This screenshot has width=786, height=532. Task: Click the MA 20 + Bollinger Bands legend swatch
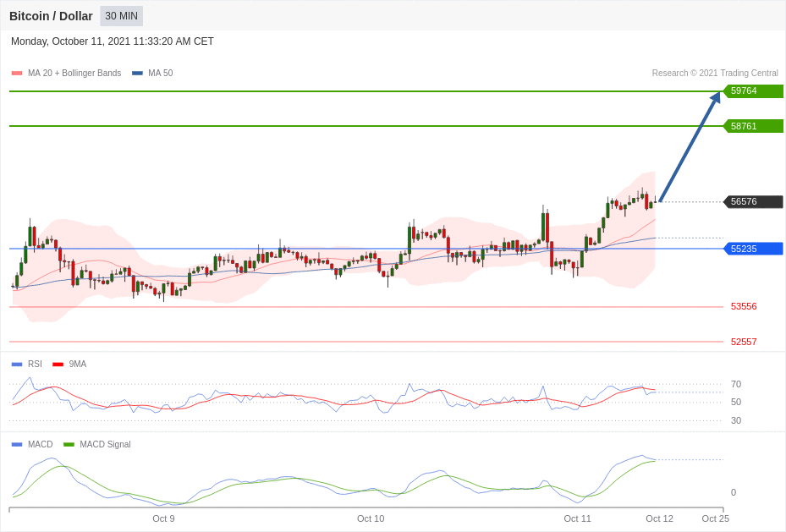coord(17,73)
